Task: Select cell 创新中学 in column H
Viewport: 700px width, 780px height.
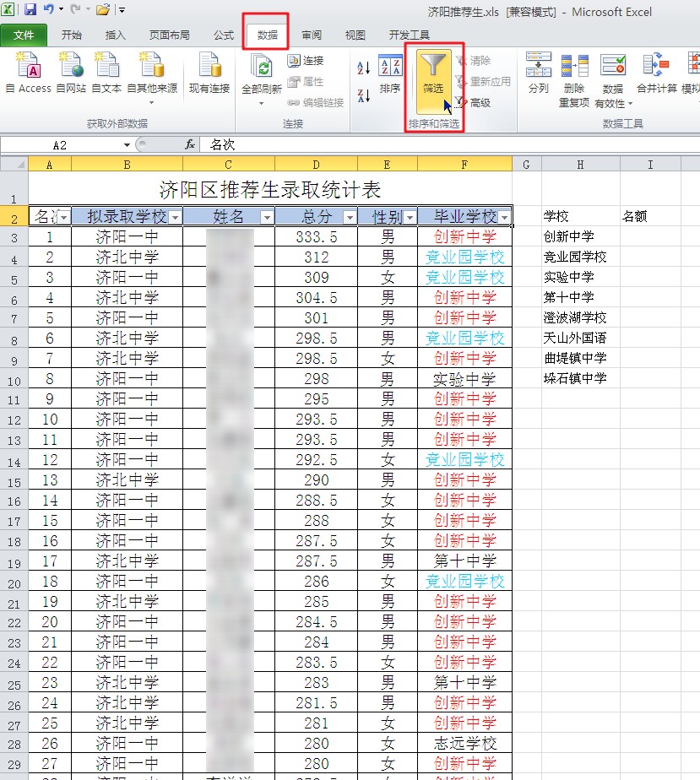Action: pyautogui.click(x=581, y=236)
